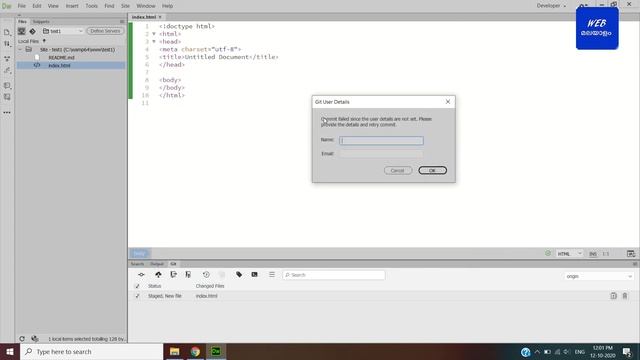Select the README.md file
Screen dimensions: 640x360
(61, 58)
